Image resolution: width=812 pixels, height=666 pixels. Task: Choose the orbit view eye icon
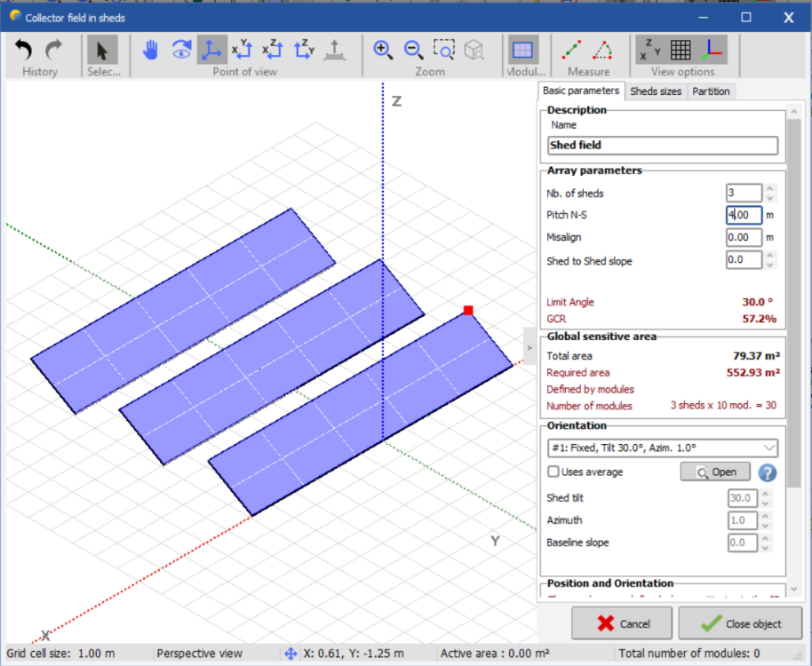[181, 51]
